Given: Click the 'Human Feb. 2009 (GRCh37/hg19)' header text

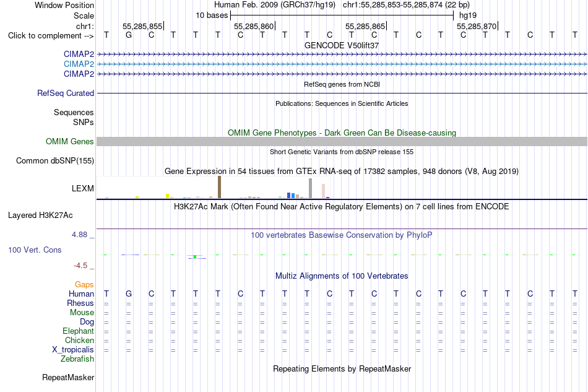Looking at the screenshot, I should point(275,5).
